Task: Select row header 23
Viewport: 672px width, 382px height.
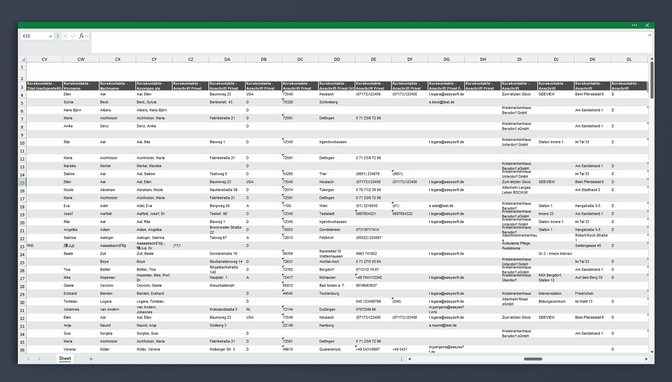Action: pyautogui.click(x=22, y=246)
